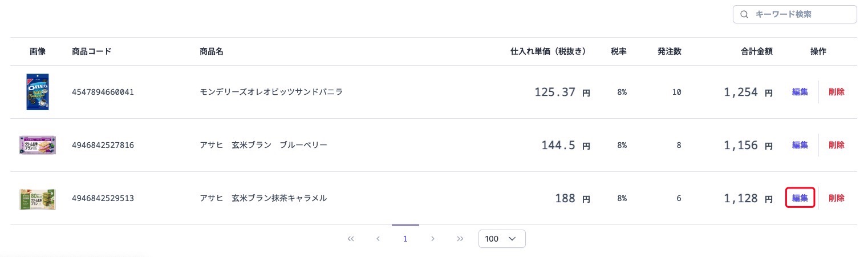
Task: Click the 発注数 column header
Action: 669,51
